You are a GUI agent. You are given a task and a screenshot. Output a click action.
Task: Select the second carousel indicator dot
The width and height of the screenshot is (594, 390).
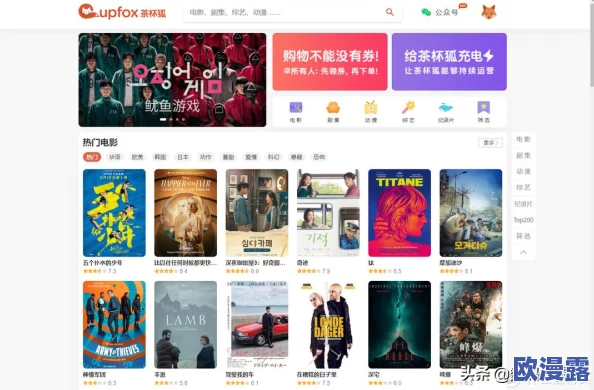171,119
